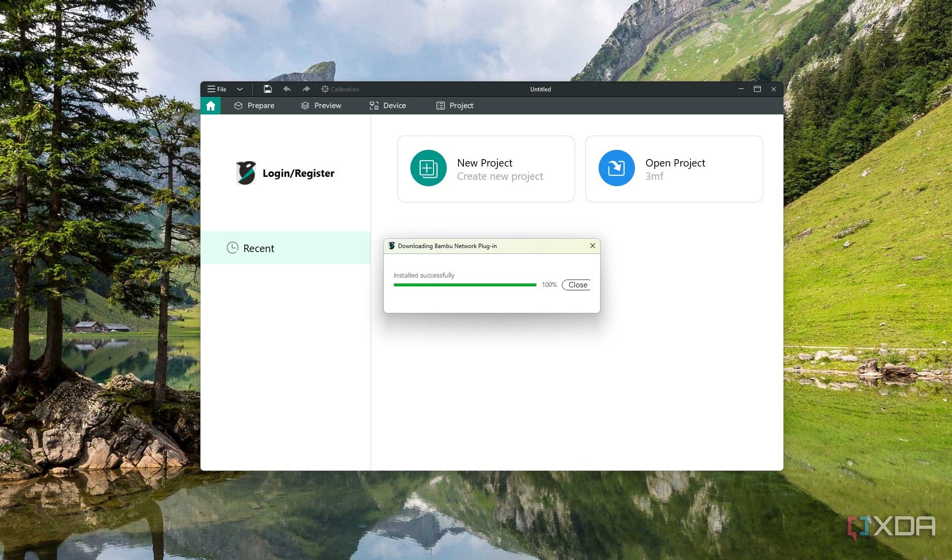Click the Open Project title text

[x=675, y=163]
